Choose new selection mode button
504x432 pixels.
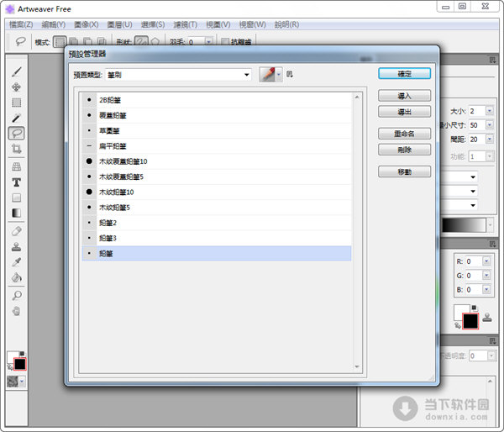(60, 42)
